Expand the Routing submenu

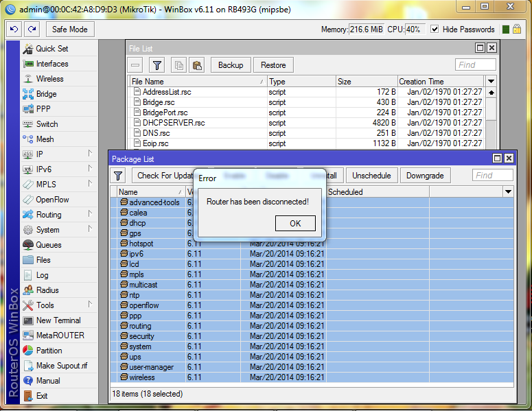pyautogui.click(x=90, y=214)
